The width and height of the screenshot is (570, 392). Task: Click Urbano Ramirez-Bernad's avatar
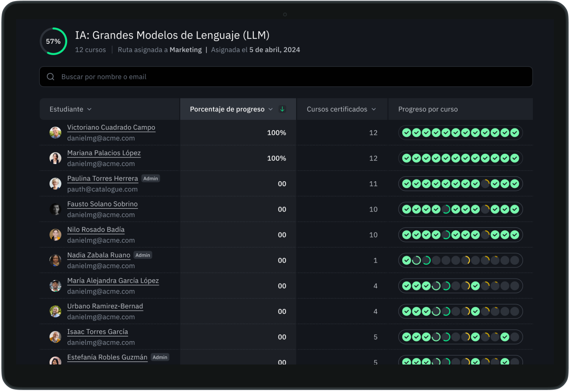coord(55,311)
